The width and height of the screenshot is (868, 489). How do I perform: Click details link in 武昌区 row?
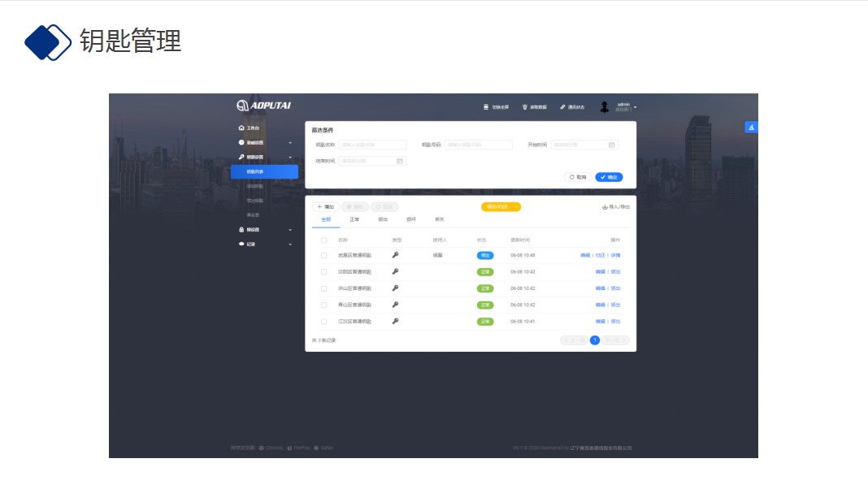[615, 256]
